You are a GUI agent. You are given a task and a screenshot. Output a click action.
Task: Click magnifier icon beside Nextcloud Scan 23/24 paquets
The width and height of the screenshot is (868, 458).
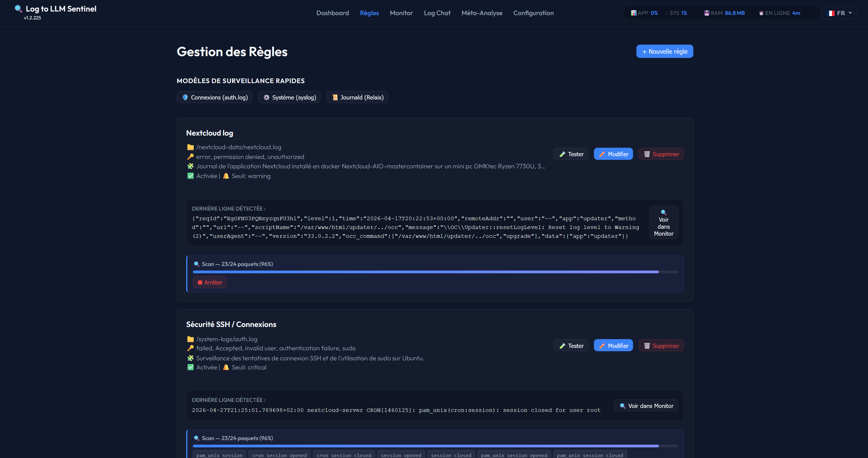(x=196, y=264)
